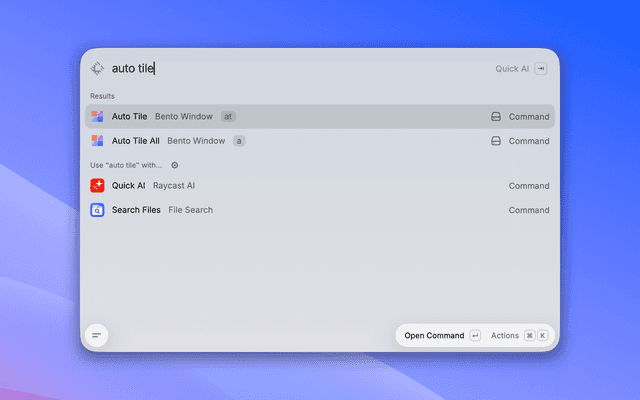This screenshot has height=400, width=640.
Task: Open fallback settings gear next to 'Use "auto tile" with...'
Action: [175, 165]
